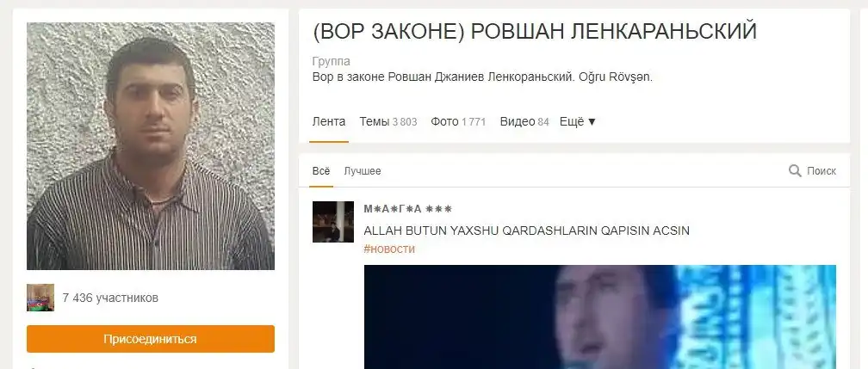Open the group's main profile photo

click(151, 146)
